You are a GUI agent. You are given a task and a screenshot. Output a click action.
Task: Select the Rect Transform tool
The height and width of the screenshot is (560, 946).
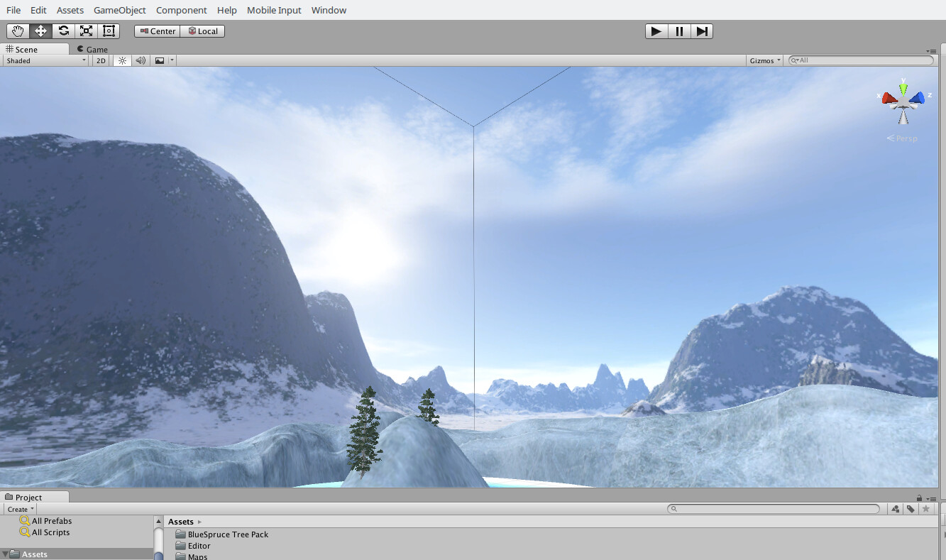(x=108, y=31)
